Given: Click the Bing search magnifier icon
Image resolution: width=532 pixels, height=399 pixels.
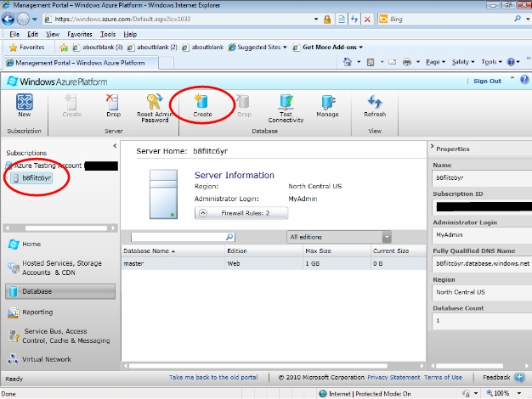Looking at the screenshot, I should click(518, 19).
